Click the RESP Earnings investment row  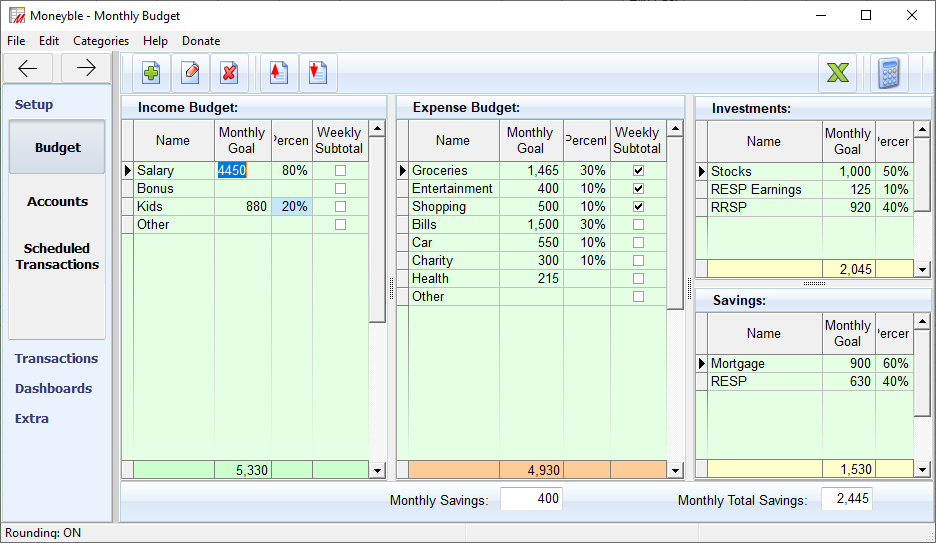804,189
